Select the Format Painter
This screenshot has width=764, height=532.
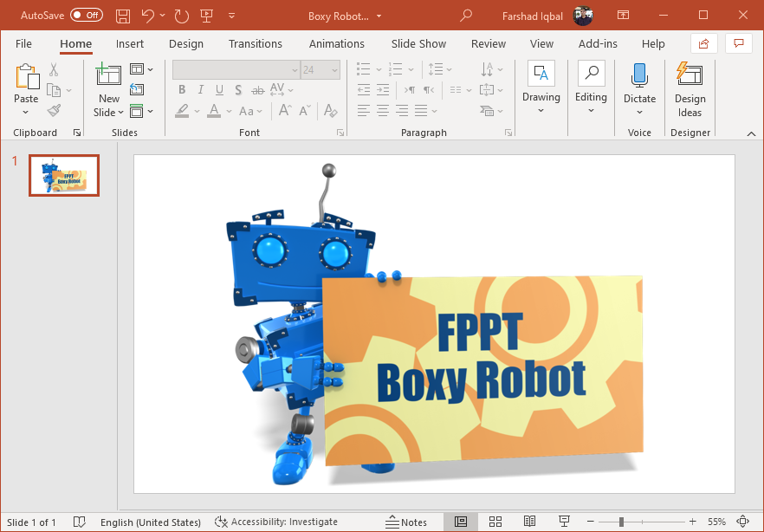pyautogui.click(x=52, y=110)
